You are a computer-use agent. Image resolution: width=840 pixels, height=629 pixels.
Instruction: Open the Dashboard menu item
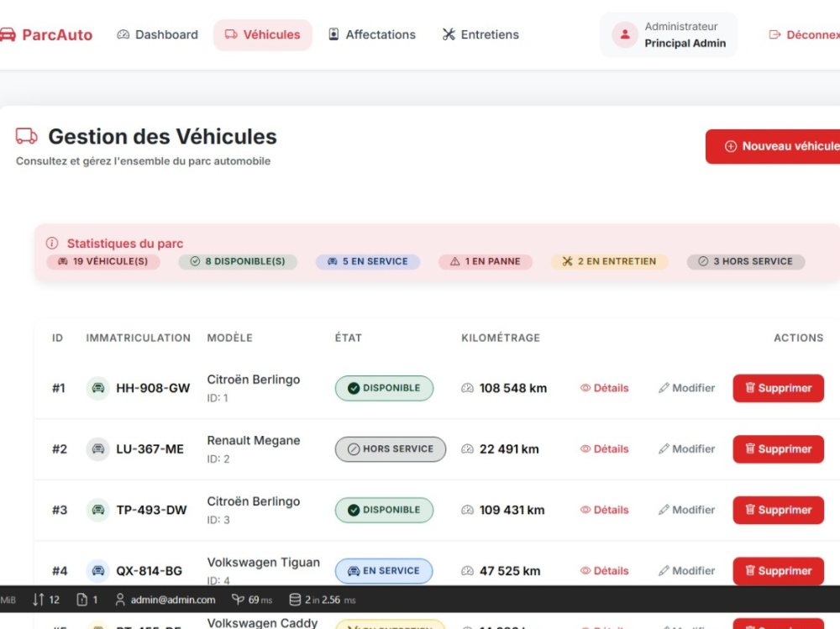click(158, 34)
